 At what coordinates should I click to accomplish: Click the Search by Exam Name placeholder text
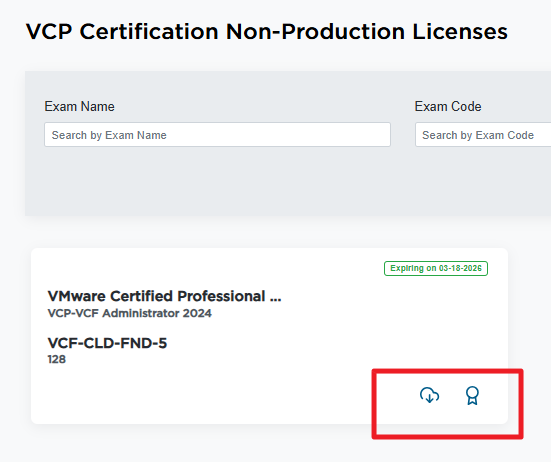pos(109,135)
